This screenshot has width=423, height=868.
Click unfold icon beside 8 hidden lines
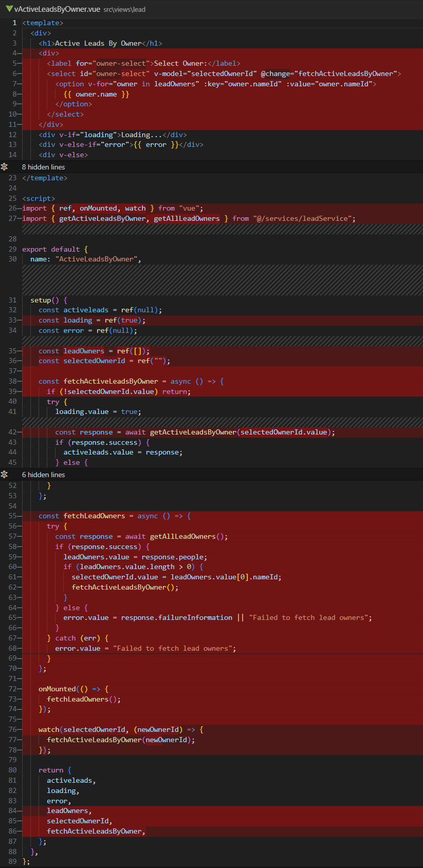coord(5,167)
